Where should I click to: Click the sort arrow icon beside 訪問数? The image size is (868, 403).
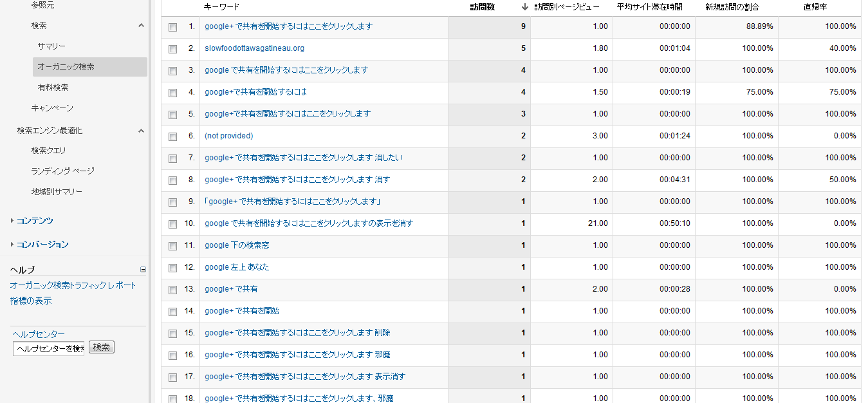tap(525, 7)
